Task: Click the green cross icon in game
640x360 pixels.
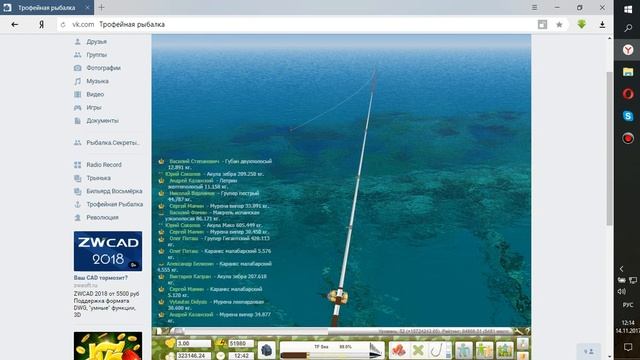Action: (x=418, y=350)
